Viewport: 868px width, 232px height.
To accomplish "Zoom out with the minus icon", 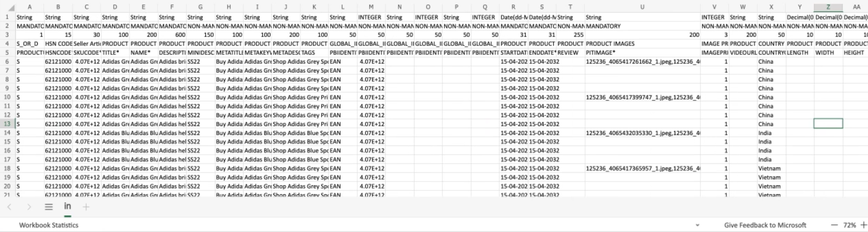I will point(834,225).
